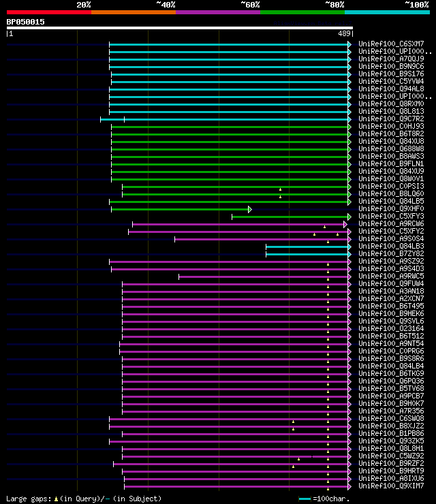436x504 pixels.
Task: Open hit UniRef100_A9RCW6
Action: point(391,223)
